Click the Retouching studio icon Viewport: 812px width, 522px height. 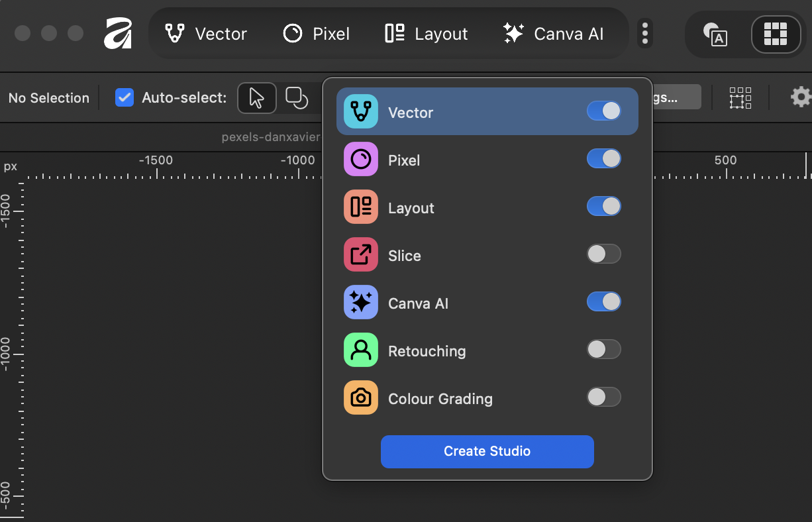360,350
